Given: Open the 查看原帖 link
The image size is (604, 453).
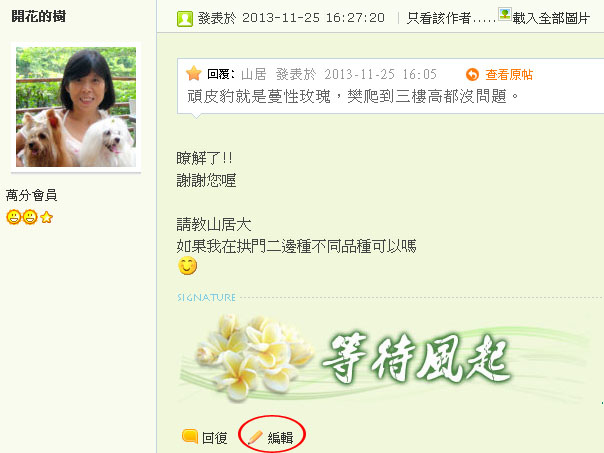Looking at the screenshot, I should 509,74.
